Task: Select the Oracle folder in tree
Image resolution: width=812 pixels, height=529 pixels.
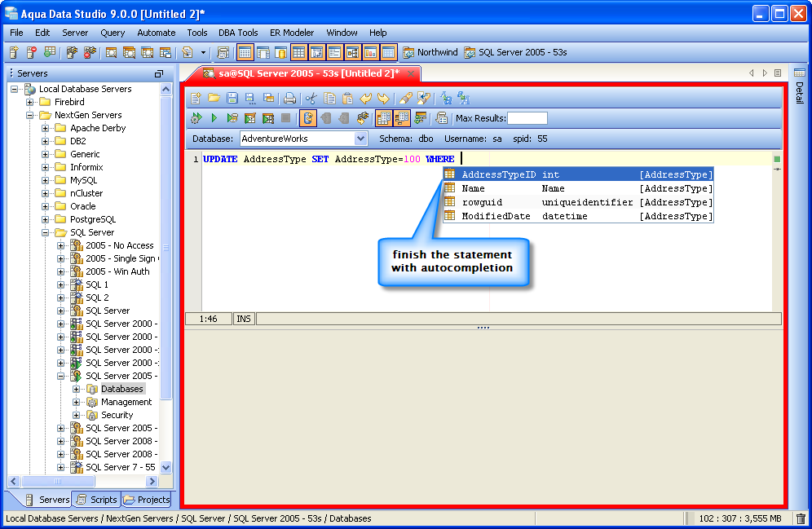Action: click(x=83, y=206)
